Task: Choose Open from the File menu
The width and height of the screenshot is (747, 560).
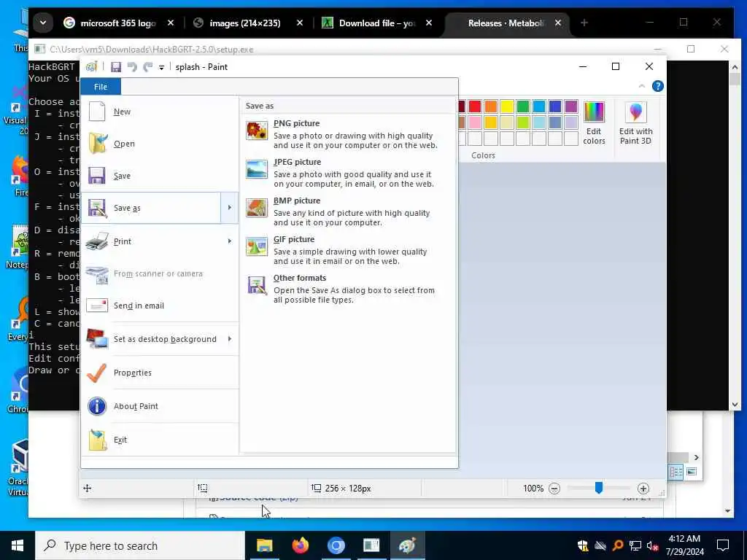Action: click(160, 144)
